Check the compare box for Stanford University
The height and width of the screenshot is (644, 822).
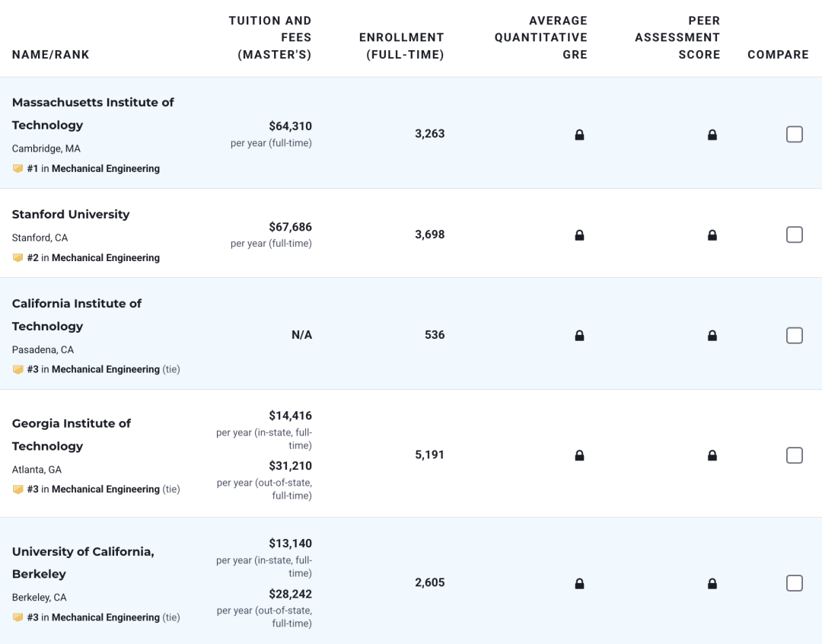tap(794, 234)
